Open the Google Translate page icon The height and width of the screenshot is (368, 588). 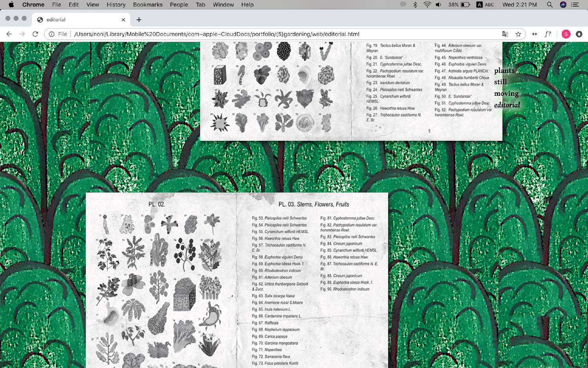pos(505,34)
